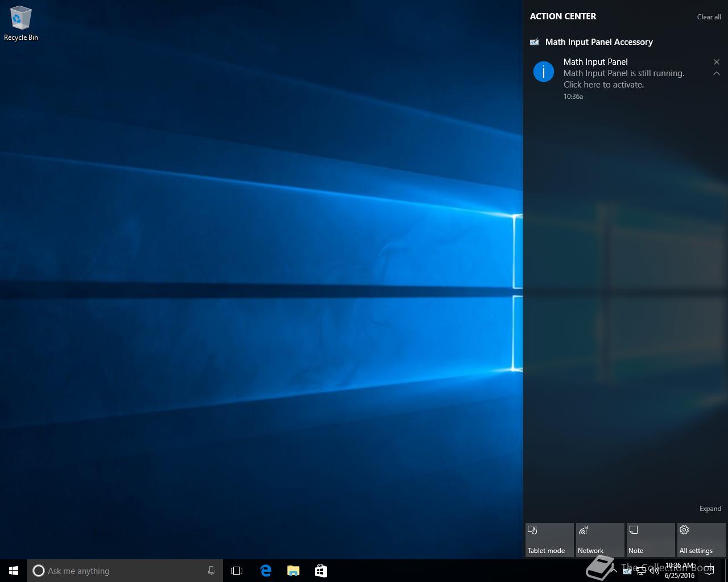Open All settings from quick actions
The image size is (728, 582).
(701, 540)
